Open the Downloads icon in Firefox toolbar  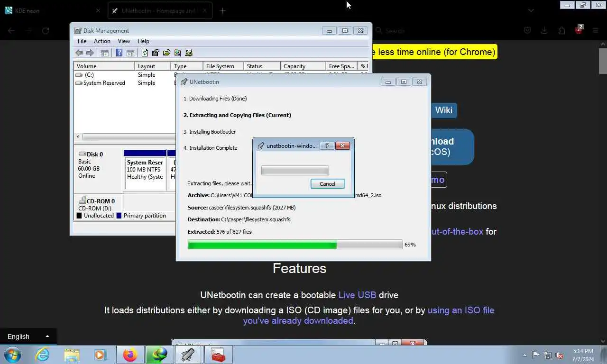544,30
